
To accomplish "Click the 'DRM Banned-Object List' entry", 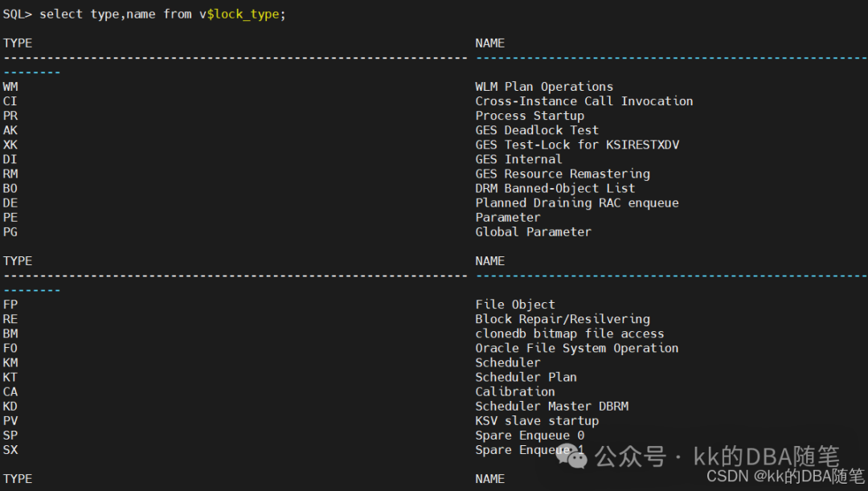I will pos(555,188).
